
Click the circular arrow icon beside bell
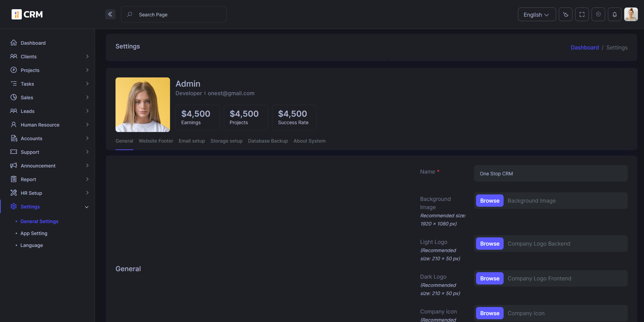click(598, 14)
